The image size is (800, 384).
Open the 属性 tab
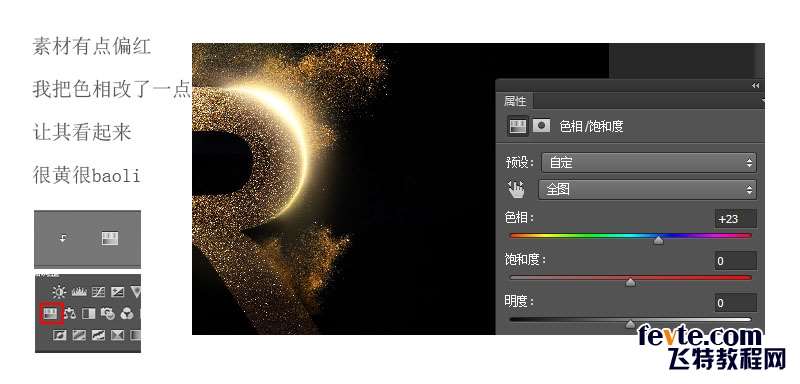click(515, 101)
